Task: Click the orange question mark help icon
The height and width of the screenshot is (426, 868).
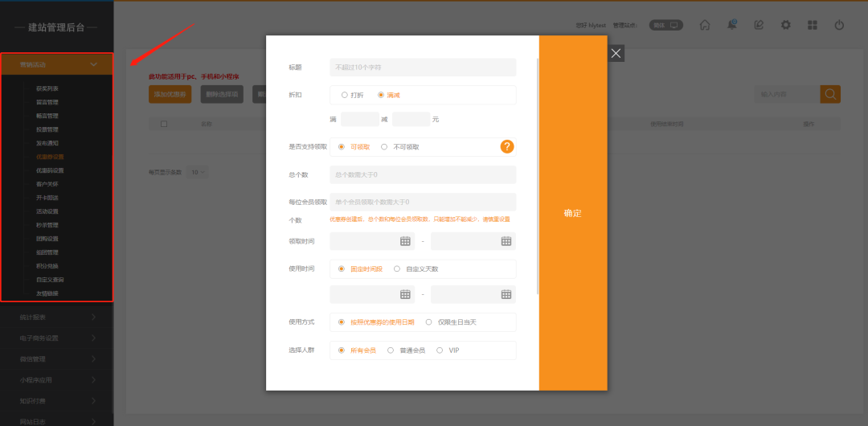Action: click(x=507, y=146)
